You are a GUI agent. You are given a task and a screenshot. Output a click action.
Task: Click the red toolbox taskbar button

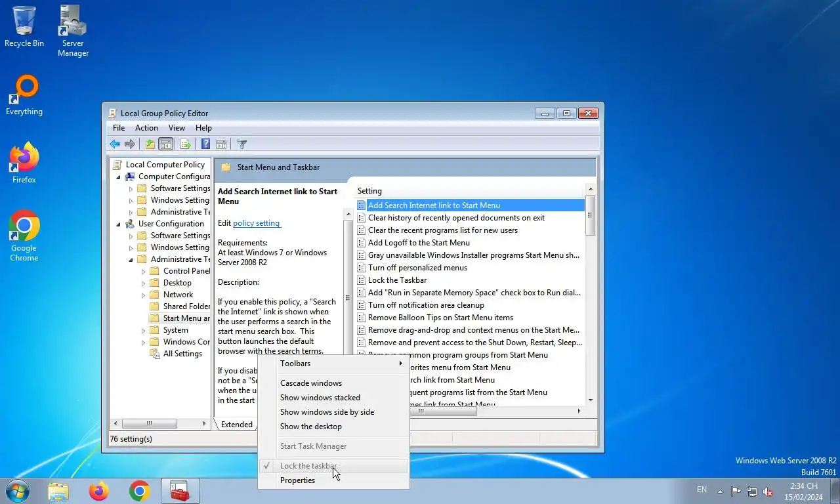(x=180, y=491)
